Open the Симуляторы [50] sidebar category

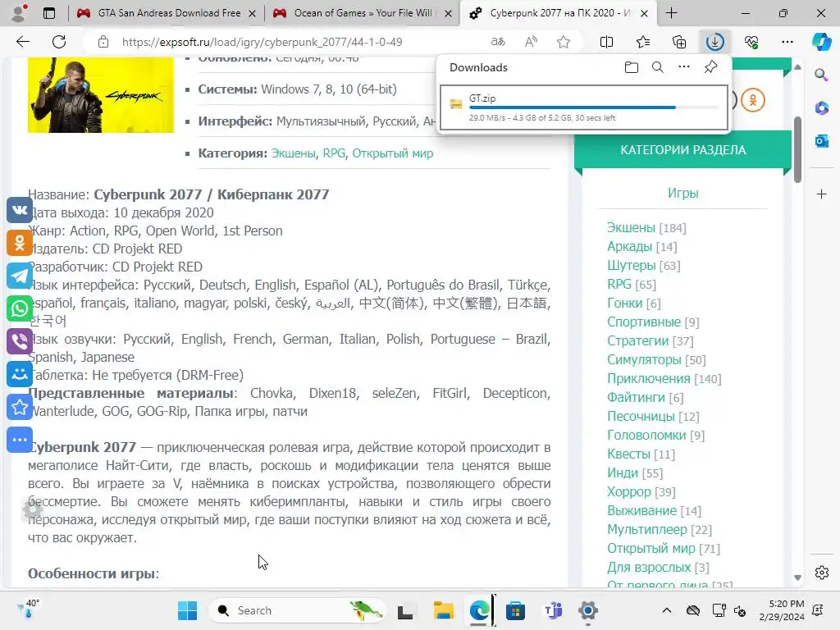pyautogui.click(x=656, y=359)
